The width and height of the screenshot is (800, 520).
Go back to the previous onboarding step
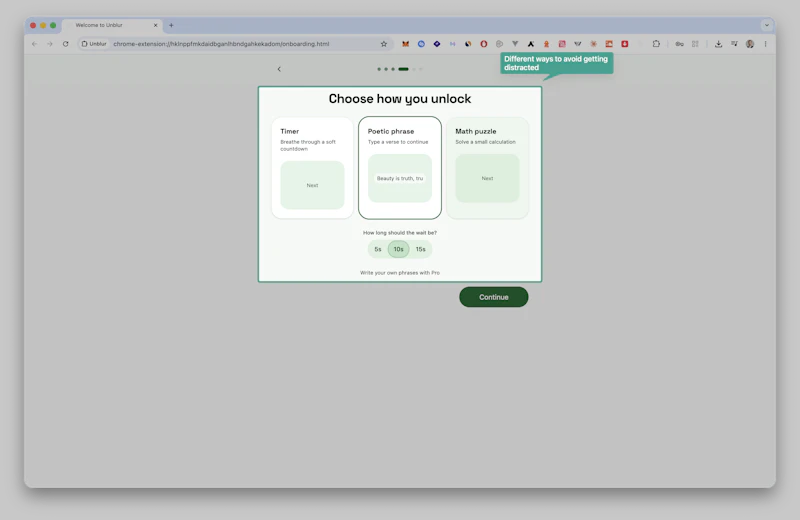pyautogui.click(x=279, y=69)
